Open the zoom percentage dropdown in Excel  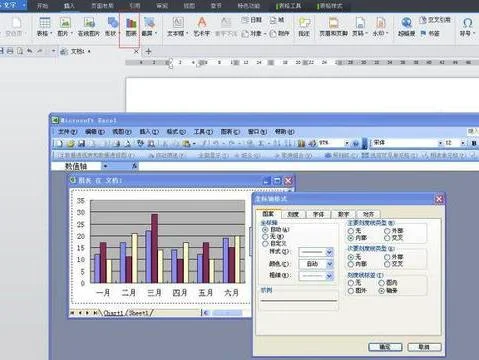(x=347, y=143)
